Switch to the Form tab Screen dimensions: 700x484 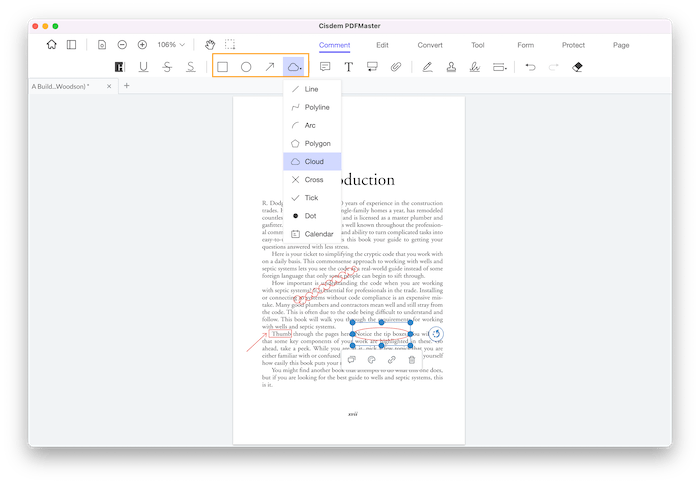pos(525,45)
